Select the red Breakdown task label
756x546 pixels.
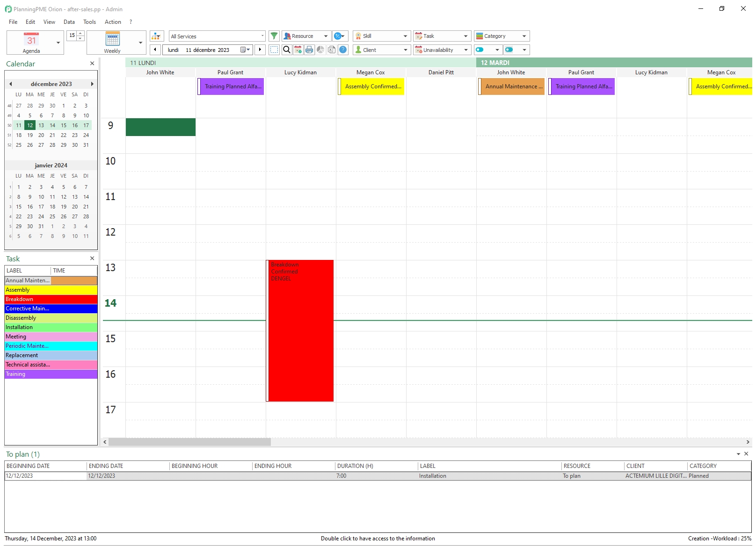click(x=51, y=299)
